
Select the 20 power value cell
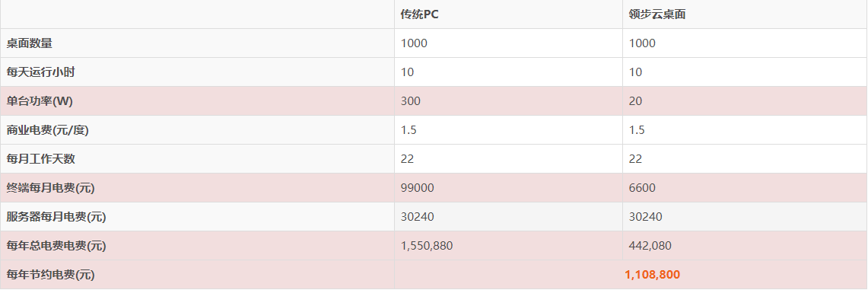point(635,101)
